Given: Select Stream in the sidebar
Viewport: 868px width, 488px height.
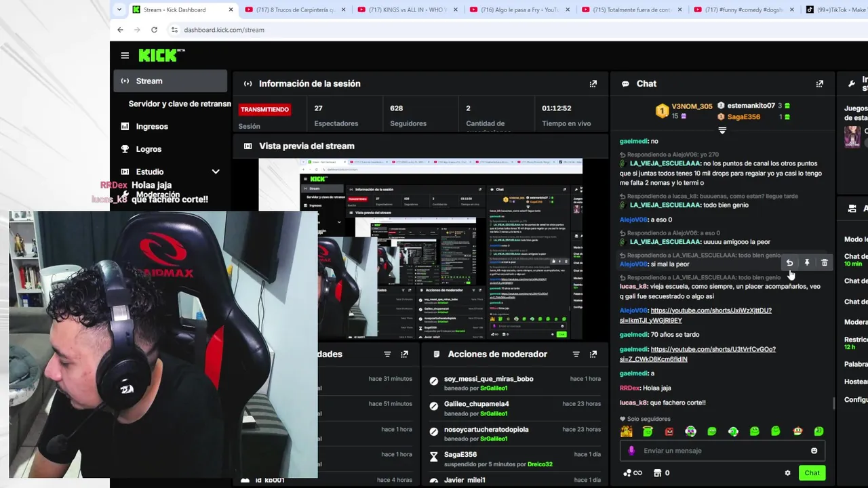Looking at the screenshot, I should (x=170, y=81).
